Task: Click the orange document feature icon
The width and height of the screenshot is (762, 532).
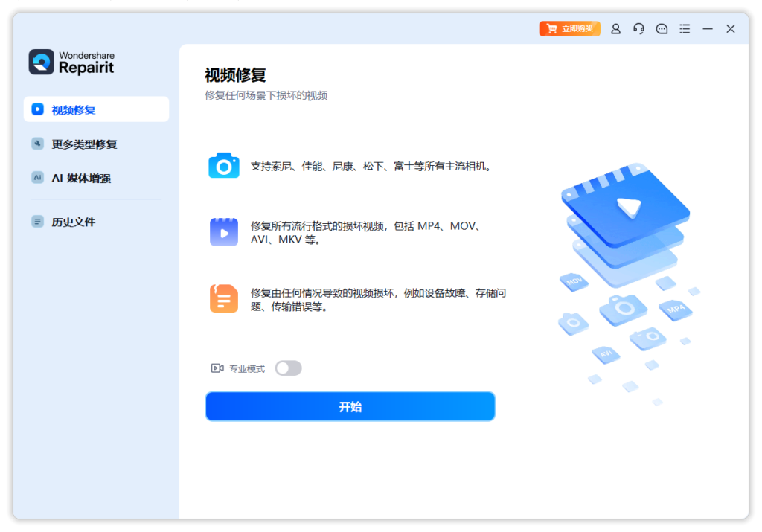Action: [224, 298]
